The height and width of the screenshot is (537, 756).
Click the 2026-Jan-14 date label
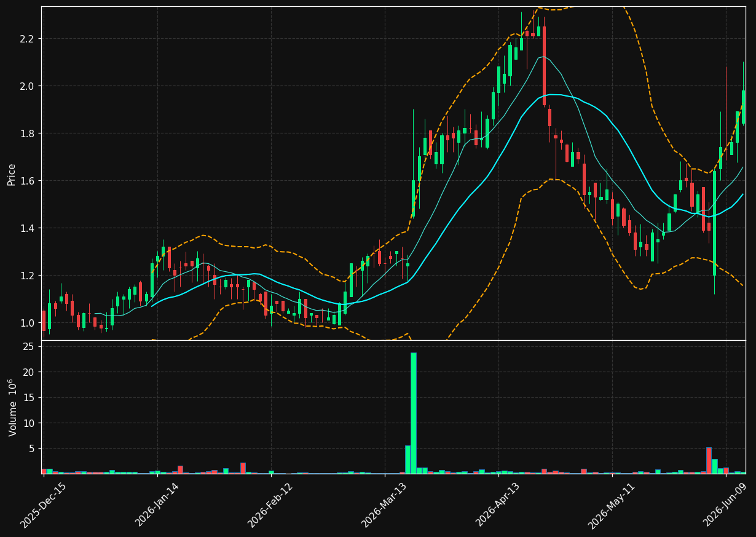(157, 505)
